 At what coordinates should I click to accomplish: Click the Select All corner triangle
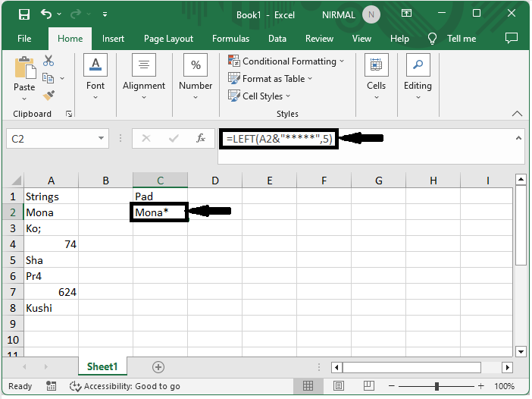[x=15, y=180]
